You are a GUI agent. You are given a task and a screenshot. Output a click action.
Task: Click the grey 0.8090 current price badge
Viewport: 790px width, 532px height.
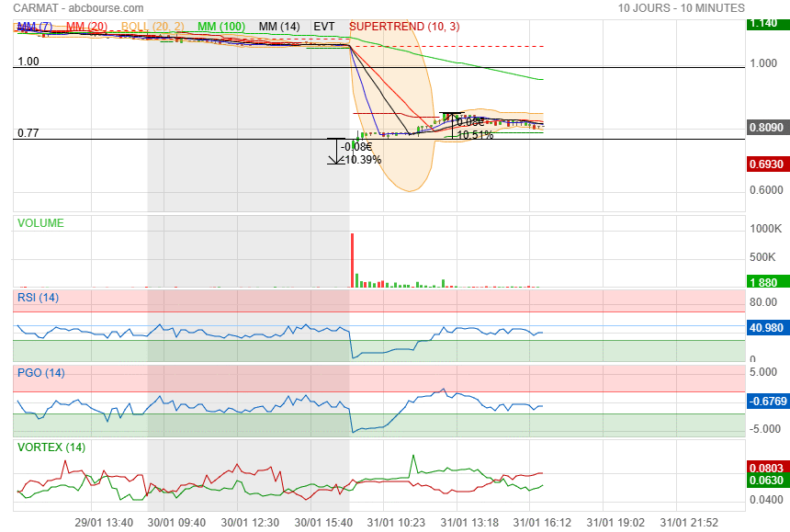(768, 128)
